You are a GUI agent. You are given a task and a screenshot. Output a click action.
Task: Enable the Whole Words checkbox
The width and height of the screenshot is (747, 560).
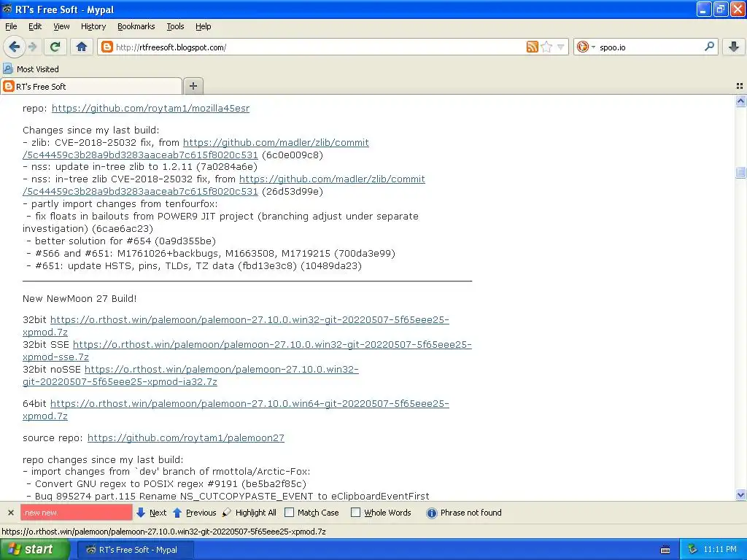point(355,513)
